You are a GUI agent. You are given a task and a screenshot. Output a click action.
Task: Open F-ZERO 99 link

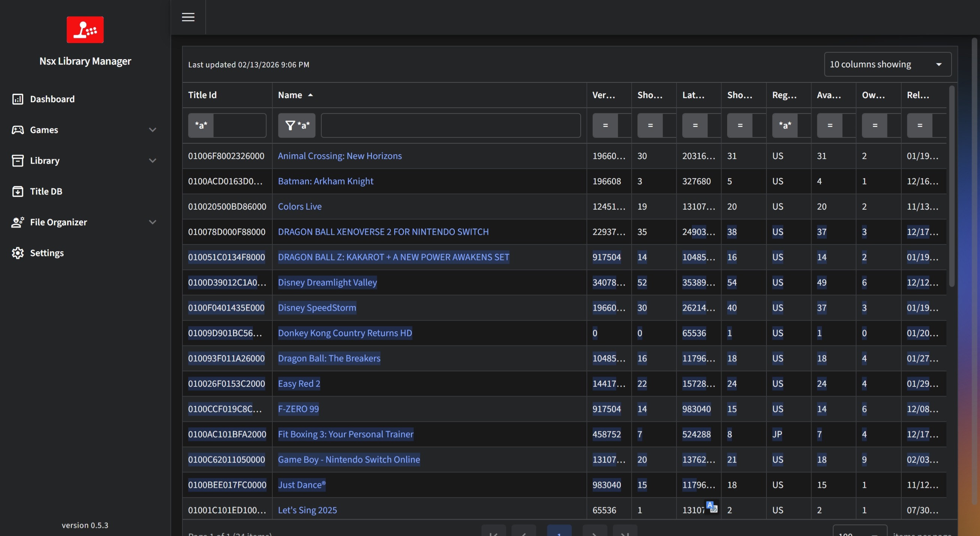click(x=298, y=409)
